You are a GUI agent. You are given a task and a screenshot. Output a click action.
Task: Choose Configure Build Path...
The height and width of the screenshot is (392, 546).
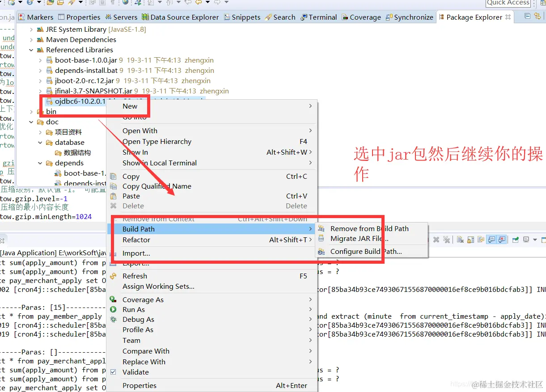tap(372, 252)
